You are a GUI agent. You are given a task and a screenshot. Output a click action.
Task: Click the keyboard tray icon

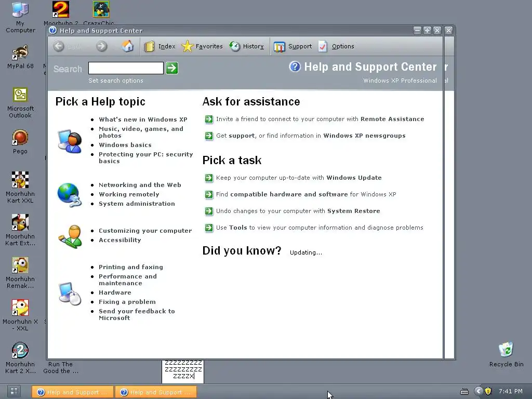pos(464,392)
